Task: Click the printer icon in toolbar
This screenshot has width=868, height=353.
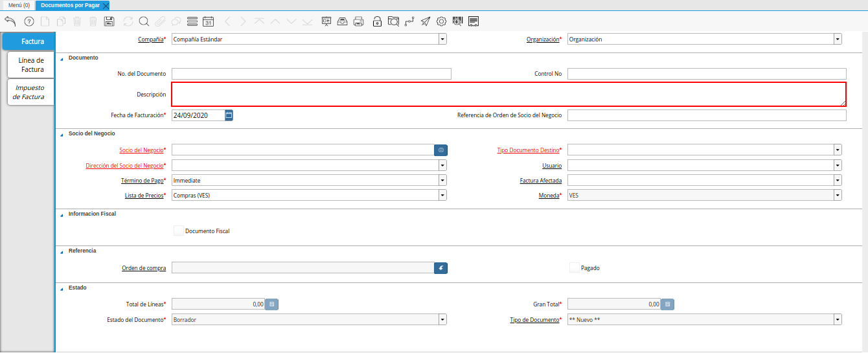Action: (359, 21)
